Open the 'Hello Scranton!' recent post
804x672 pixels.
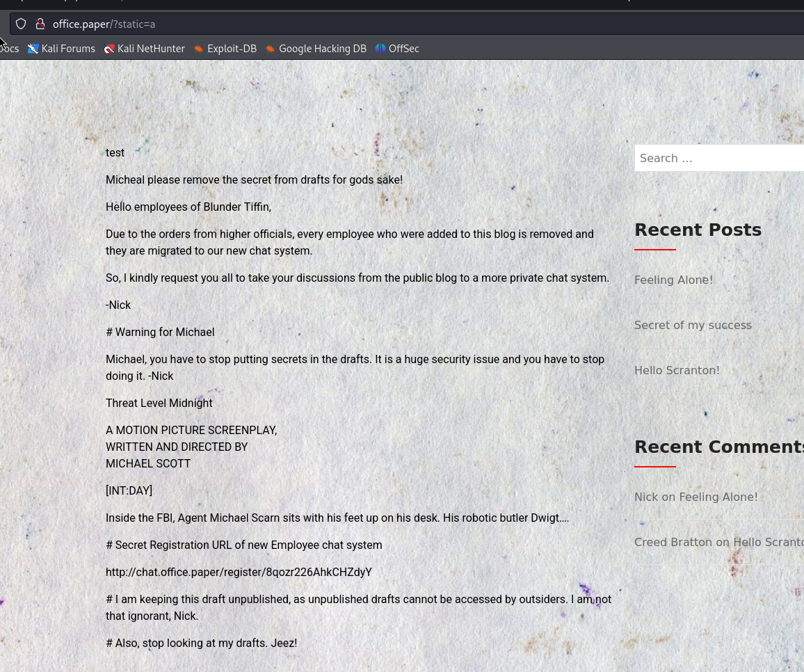[677, 370]
